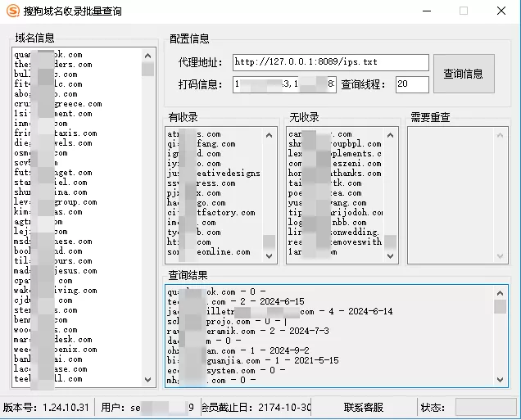Click the Sogou app logo icon
The image size is (521, 420).
tap(13, 11)
